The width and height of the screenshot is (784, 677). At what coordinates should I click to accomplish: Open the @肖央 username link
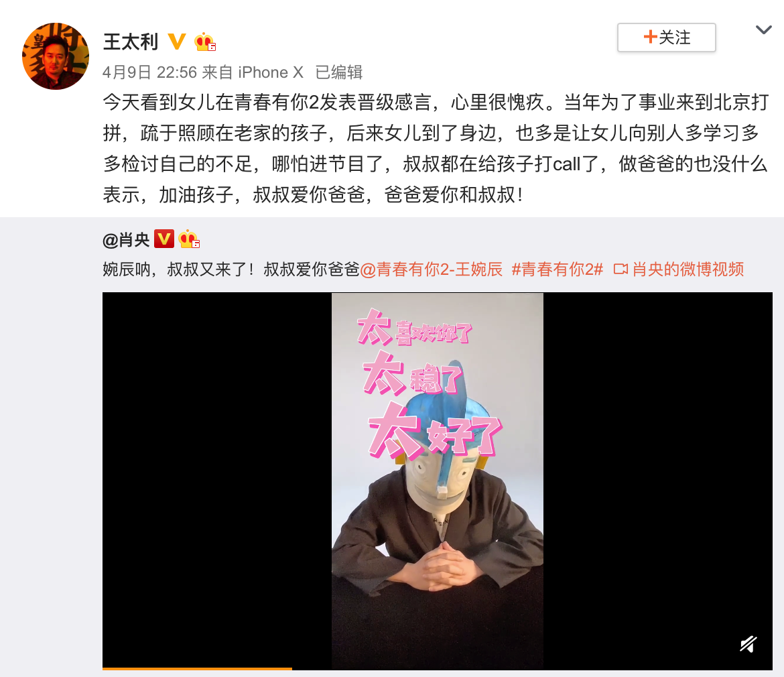point(126,240)
